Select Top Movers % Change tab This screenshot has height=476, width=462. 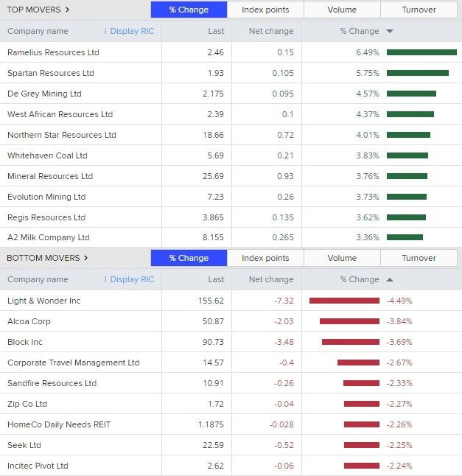(189, 10)
